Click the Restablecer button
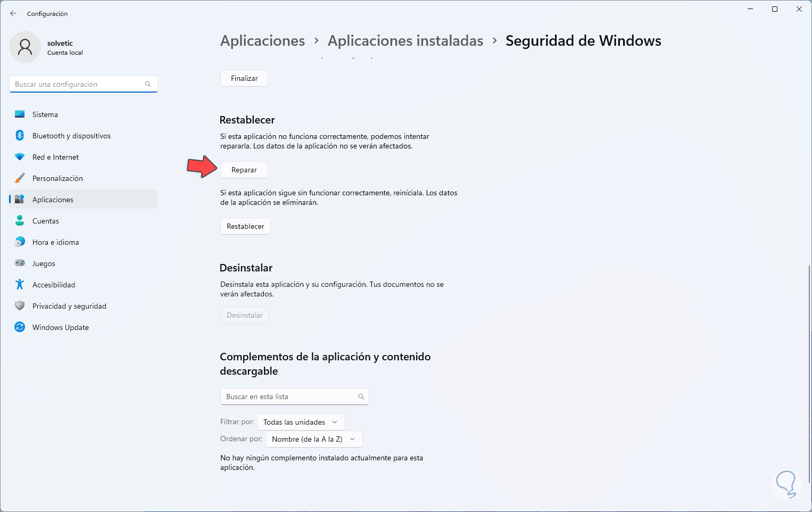This screenshot has height=512, width=812. [245, 226]
